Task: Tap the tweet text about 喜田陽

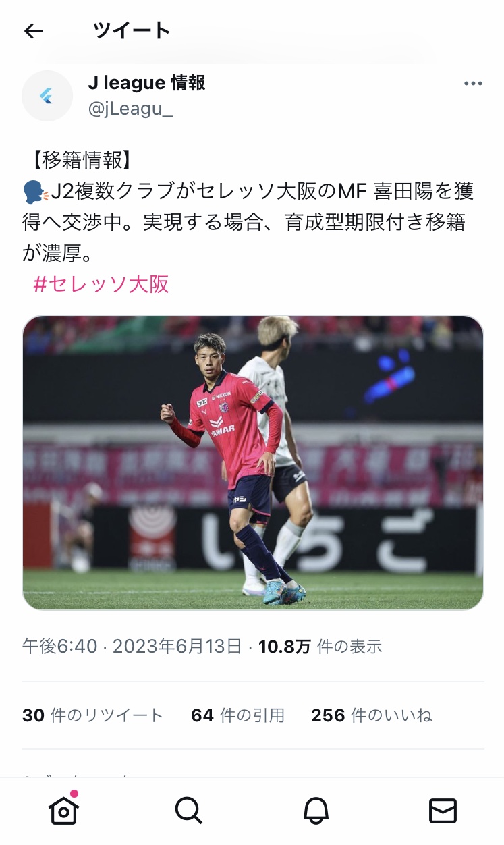Action: pyautogui.click(x=248, y=223)
